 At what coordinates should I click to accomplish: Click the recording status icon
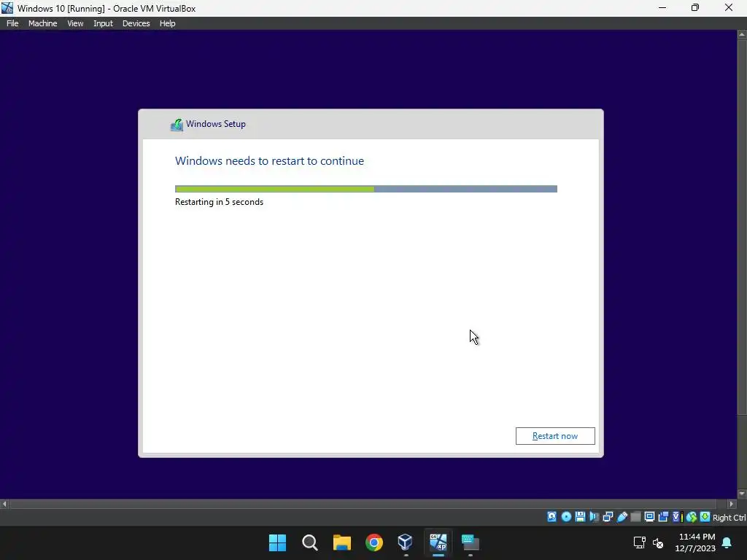[x=663, y=517]
